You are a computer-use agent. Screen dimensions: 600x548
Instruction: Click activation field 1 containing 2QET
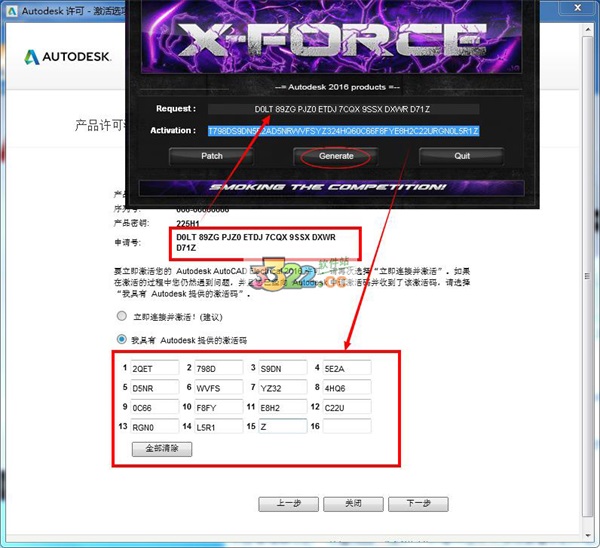pos(155,368)
